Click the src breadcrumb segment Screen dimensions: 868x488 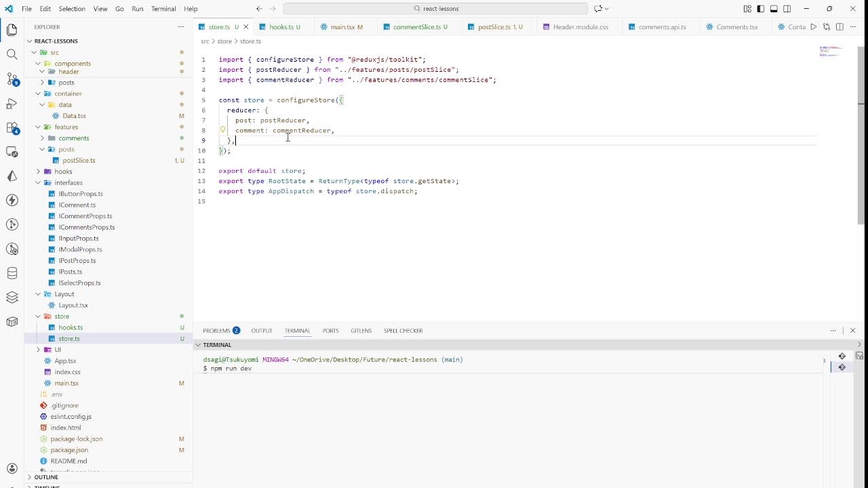pyautogui.click(x=205, y=41)
